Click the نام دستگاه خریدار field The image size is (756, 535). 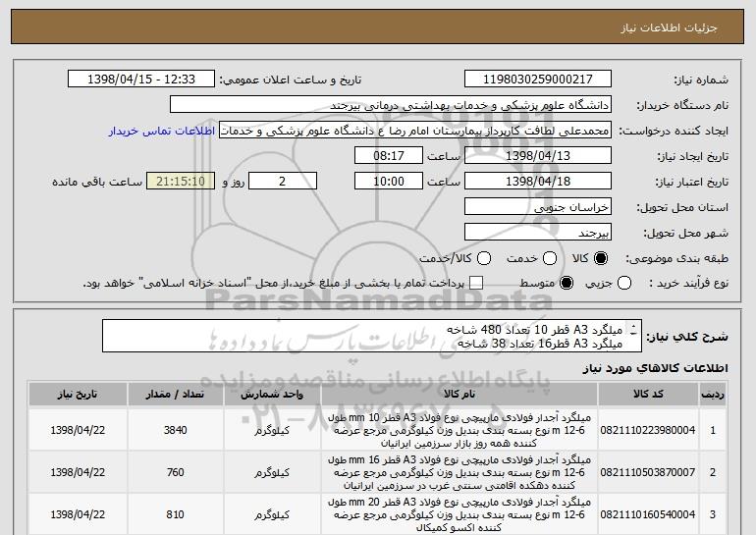[391, 105]
